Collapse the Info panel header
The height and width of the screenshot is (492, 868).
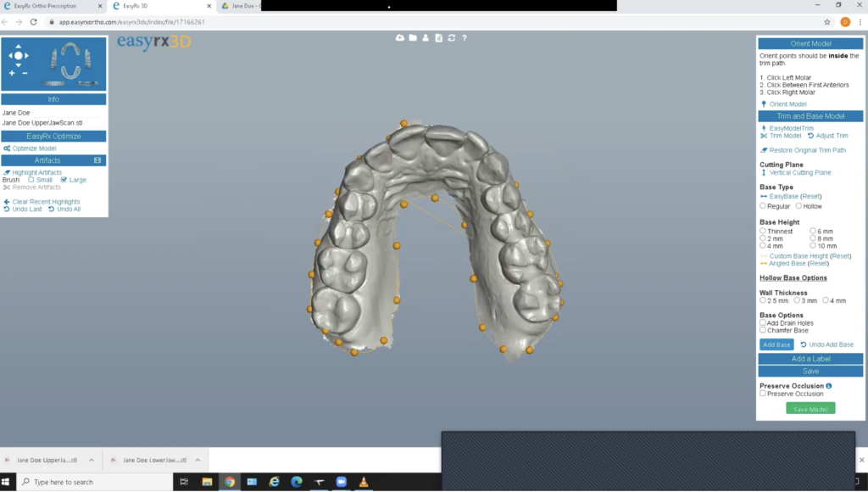pos(53,99)
